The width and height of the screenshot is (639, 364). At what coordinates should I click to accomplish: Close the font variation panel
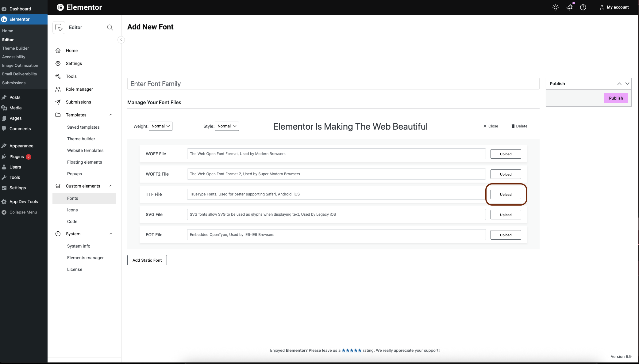(491, 126)
